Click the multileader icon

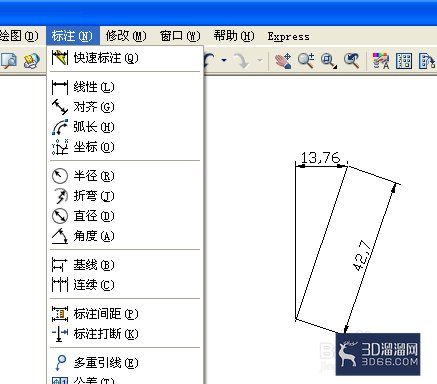[60, 363]
